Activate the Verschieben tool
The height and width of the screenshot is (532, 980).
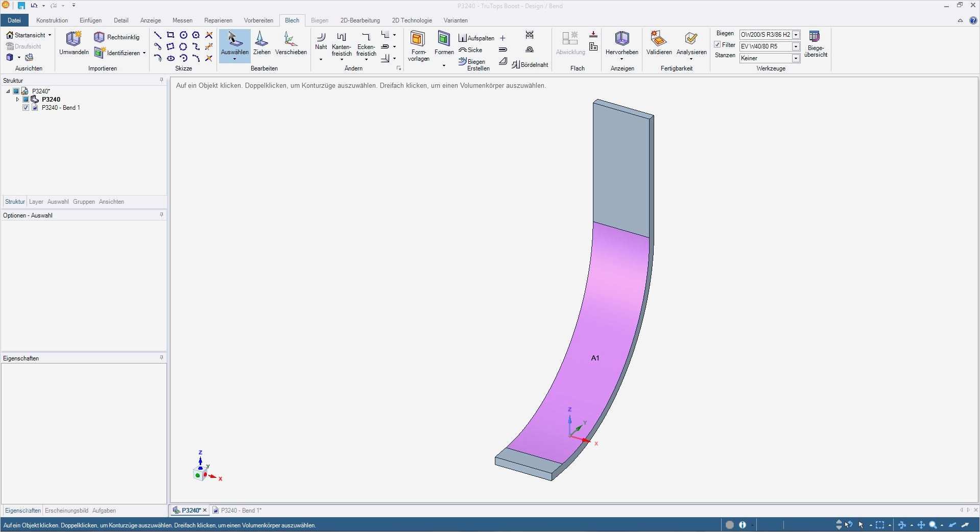coord(291,43)
